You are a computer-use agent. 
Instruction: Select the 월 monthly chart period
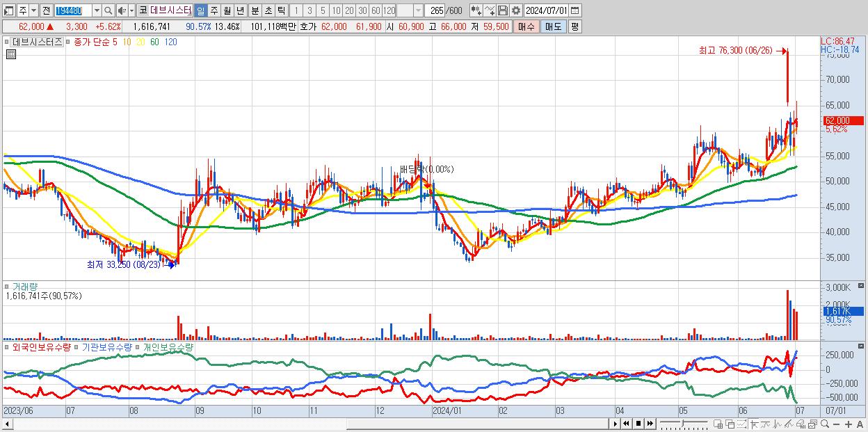(227, 10)
